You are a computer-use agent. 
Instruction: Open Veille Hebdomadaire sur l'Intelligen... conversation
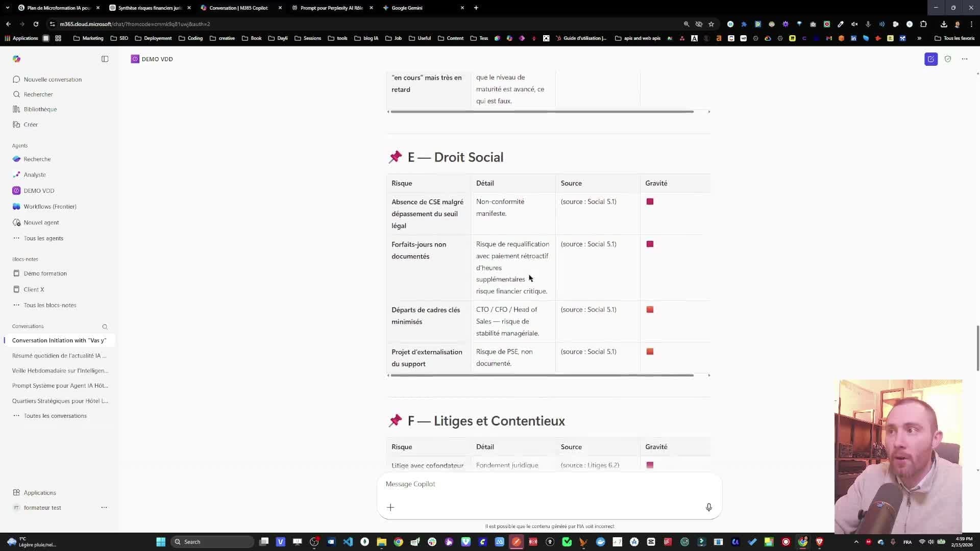pyautogui.click(x=60, y=371)
